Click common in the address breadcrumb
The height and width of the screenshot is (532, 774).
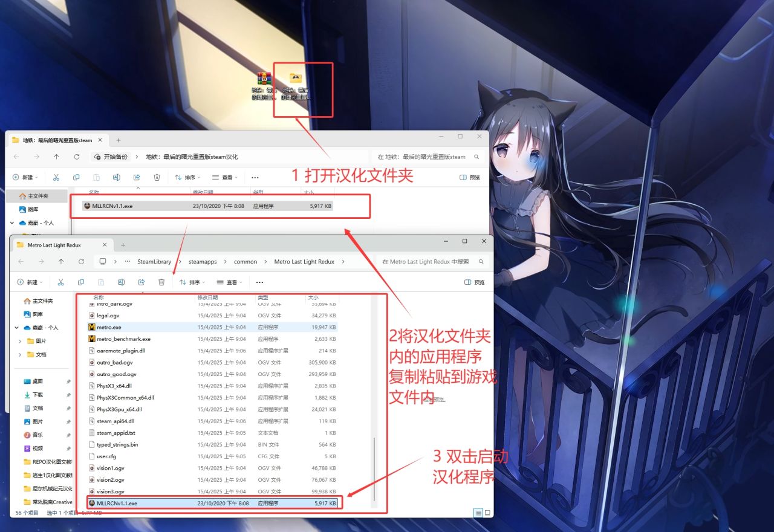246,262
